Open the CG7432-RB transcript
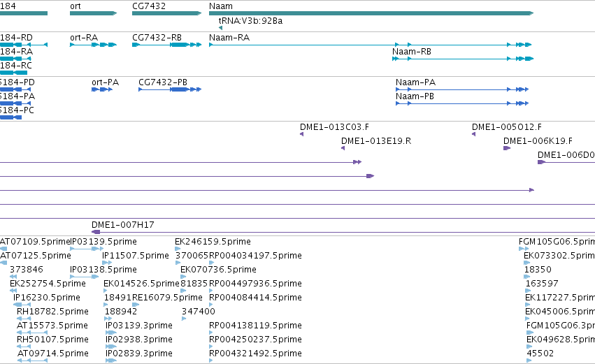 (x=157, y=38)
